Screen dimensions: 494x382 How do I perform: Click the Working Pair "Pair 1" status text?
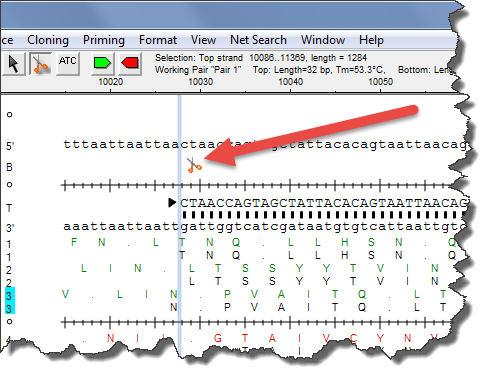coord(198,70)
